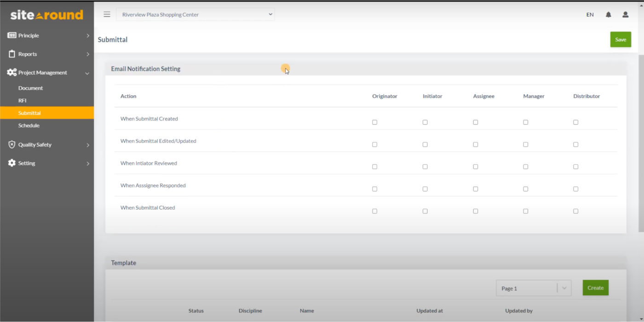The height and width of the screenshot is (322, 644).
Task: Click the notification bell icon
Action: 608,14
